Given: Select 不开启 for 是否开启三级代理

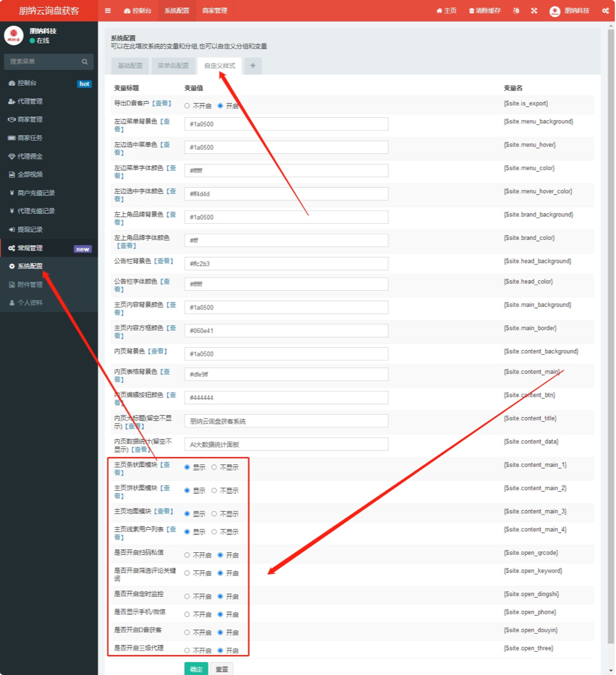Looking at the screenshot, I should tap(187, 650).
